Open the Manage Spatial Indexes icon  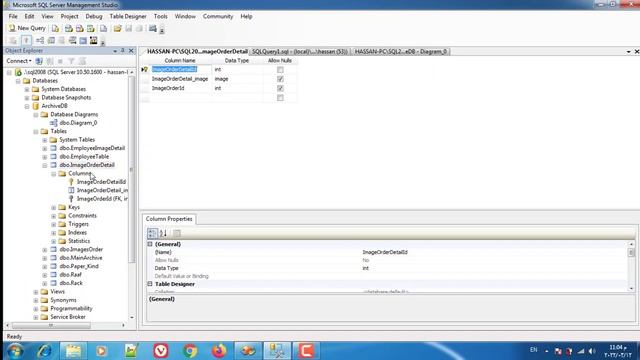[x=93, y=40]
